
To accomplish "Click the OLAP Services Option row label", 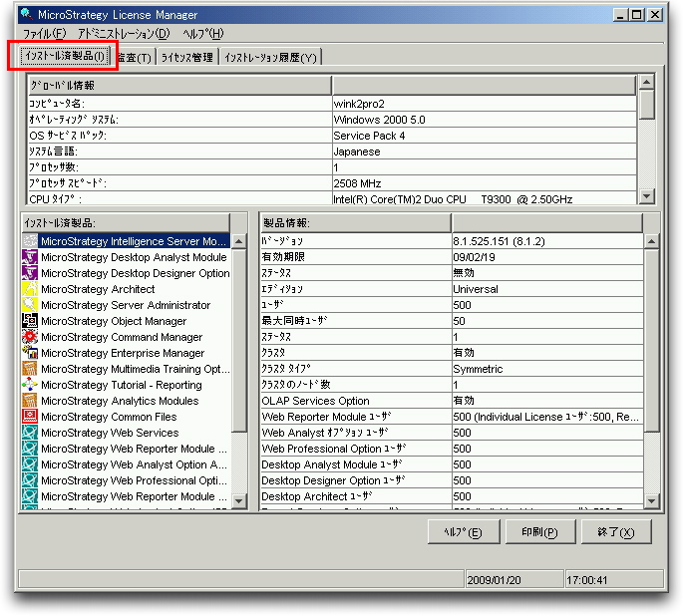I will point(315,401).
